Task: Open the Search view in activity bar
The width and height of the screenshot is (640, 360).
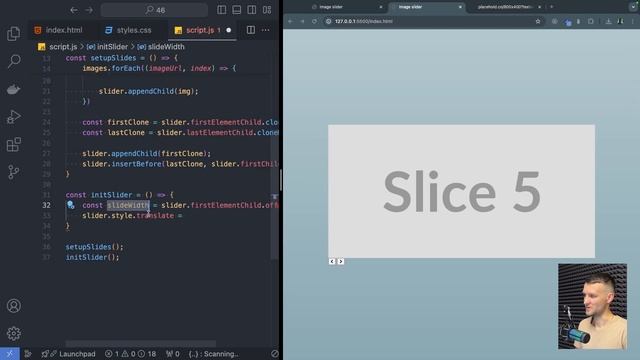Action: point(13,61)
